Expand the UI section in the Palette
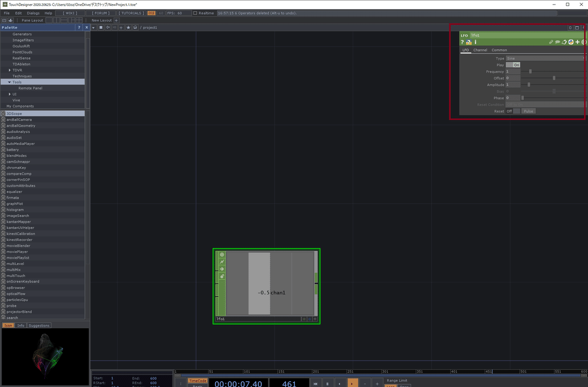The width and height of the screenshot is (588, 387). pos(10,94)
